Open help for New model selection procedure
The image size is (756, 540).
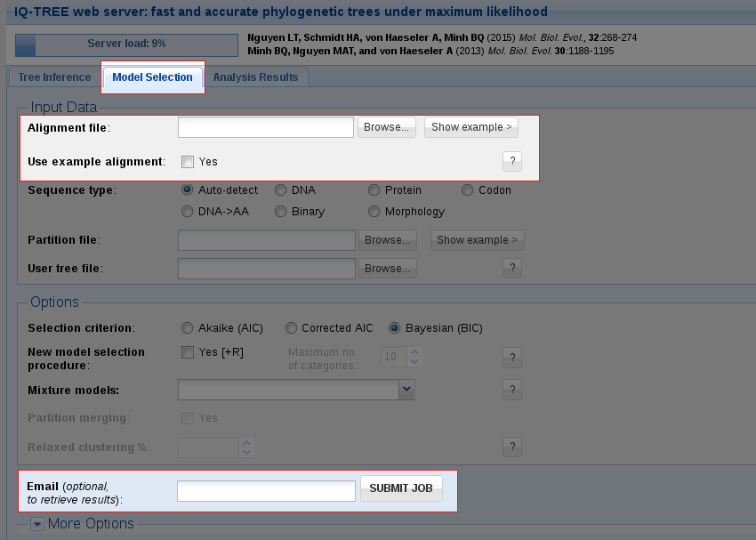512,358
